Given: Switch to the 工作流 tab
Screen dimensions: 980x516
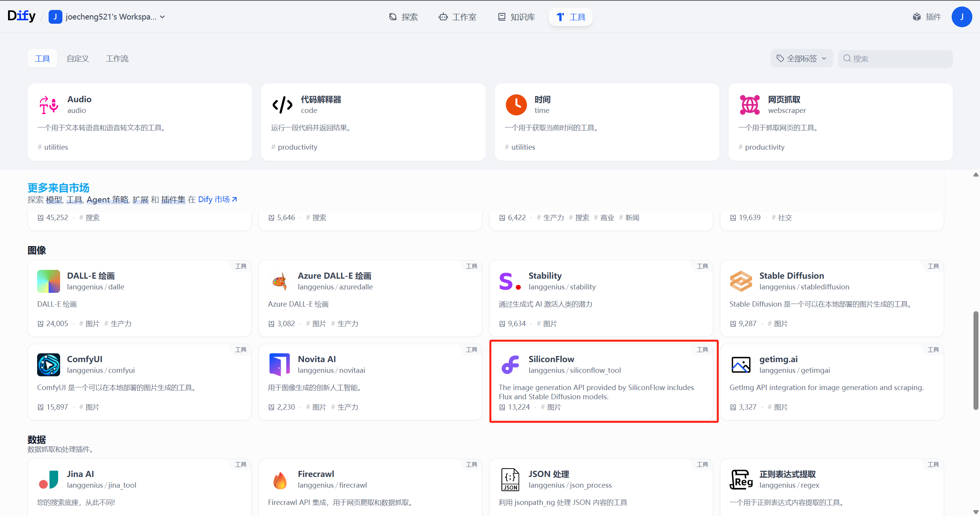Looking at the screenshot, I should (117, 58).
